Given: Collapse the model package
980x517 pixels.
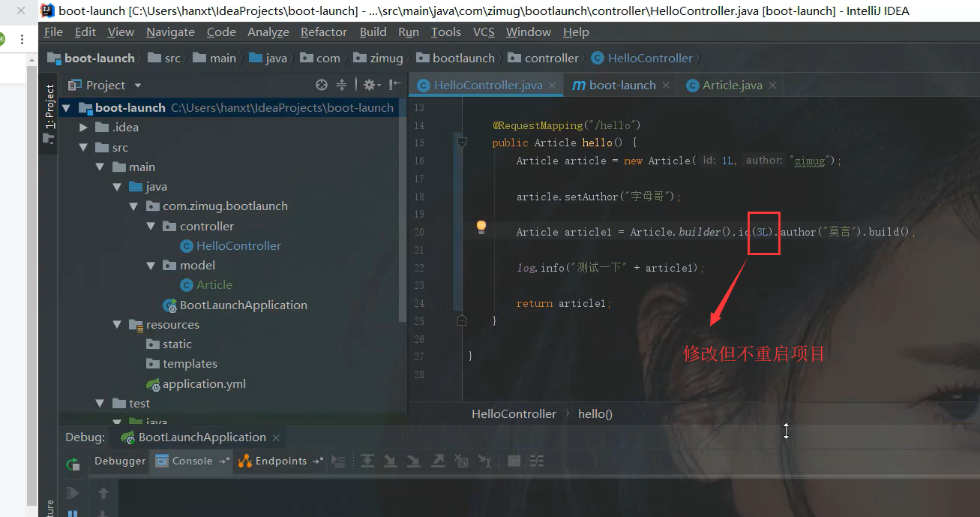Looking at the screenshot, I should tap(151, 265).
